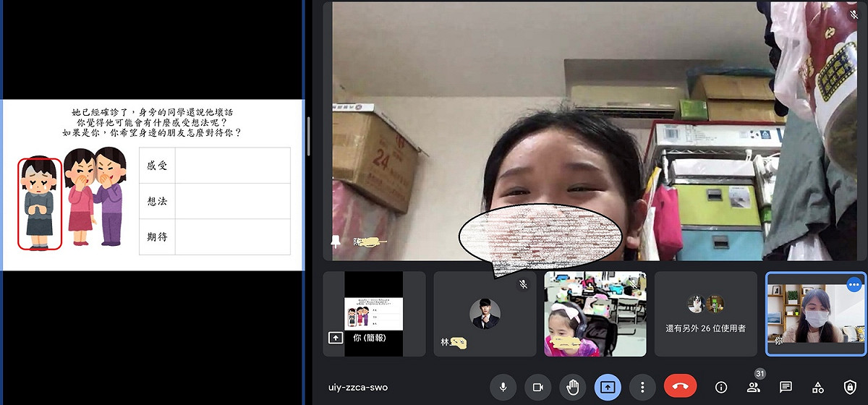The height and width of the screenshot is (405, 868).
Task: Select the classroom girl video tile
Action: 595,314
